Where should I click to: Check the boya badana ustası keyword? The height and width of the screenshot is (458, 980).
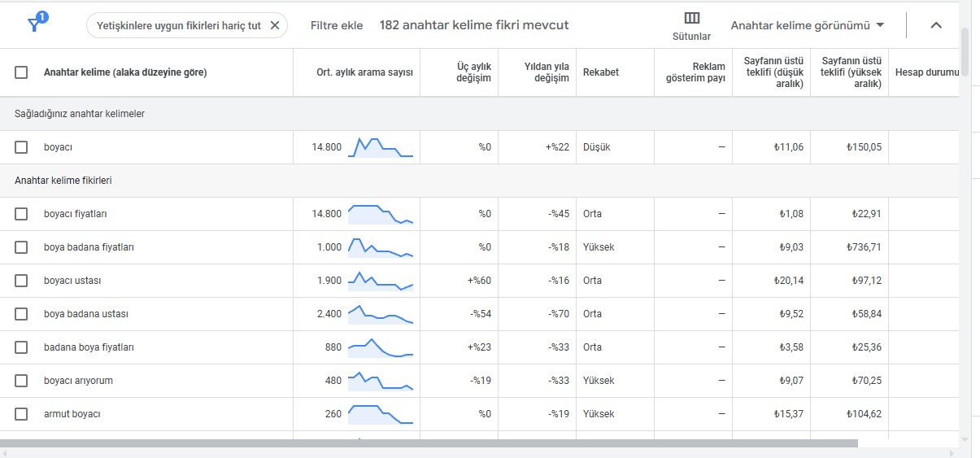click(21, 314)
